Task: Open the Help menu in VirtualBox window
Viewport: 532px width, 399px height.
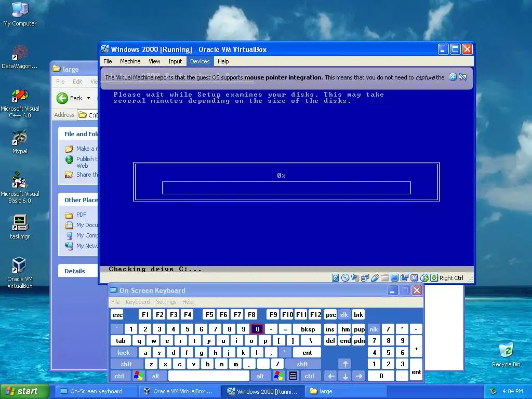Action: pos(223,61)
